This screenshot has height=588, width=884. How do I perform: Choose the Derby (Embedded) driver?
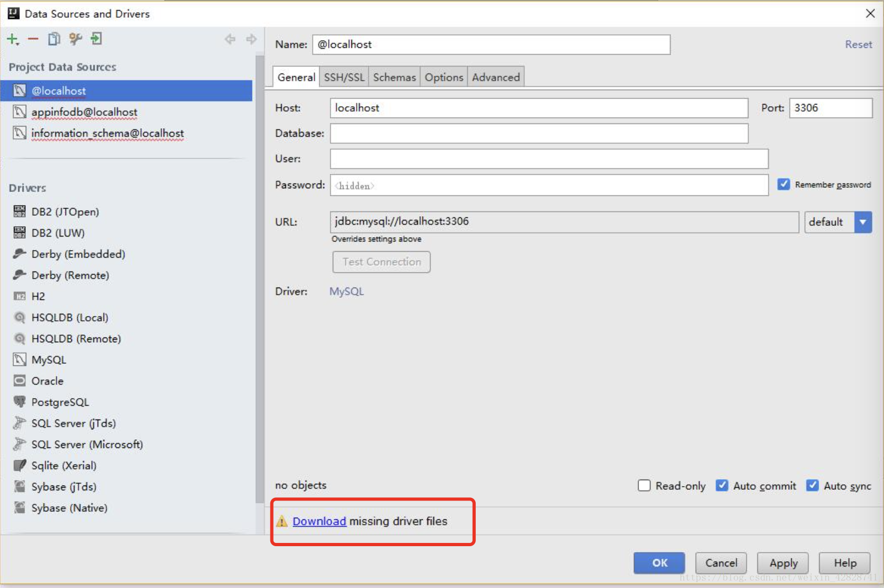(x=78, y=254)
